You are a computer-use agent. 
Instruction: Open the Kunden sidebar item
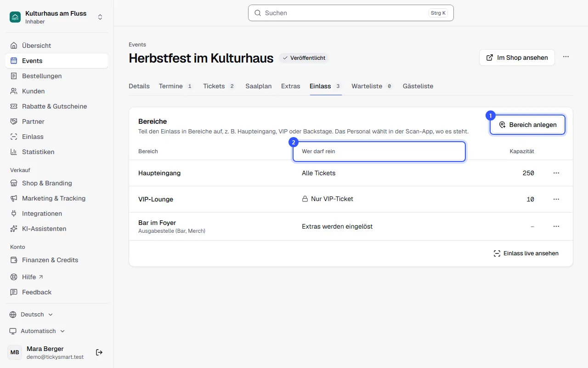57,91
